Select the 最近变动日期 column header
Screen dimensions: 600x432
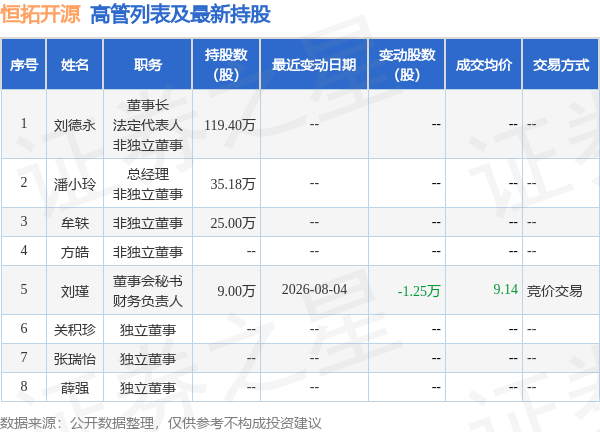[x=314, y=65]
